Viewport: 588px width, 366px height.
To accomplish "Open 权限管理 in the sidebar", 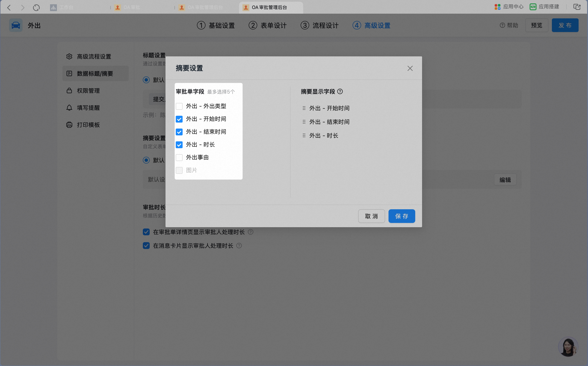I will click(96, 91).
